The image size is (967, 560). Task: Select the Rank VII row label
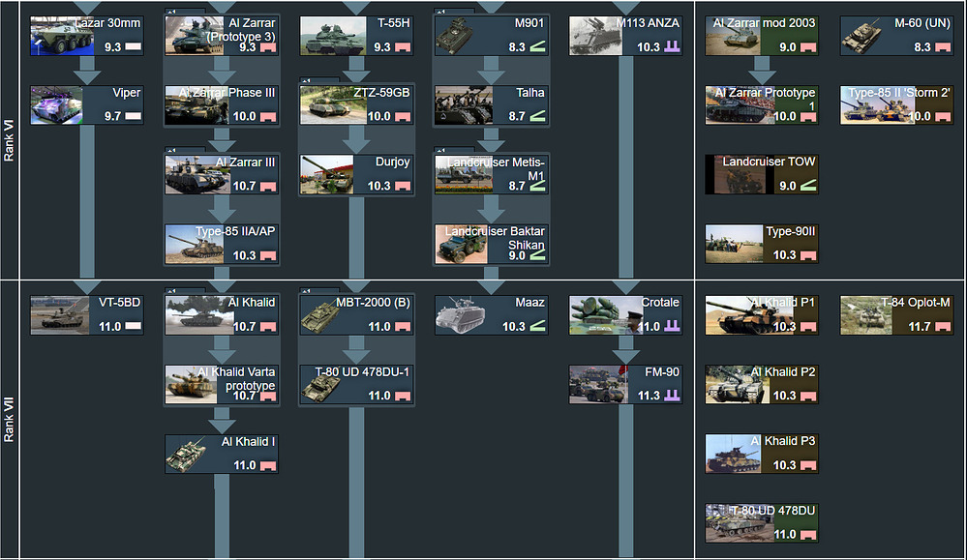(10, 420)
